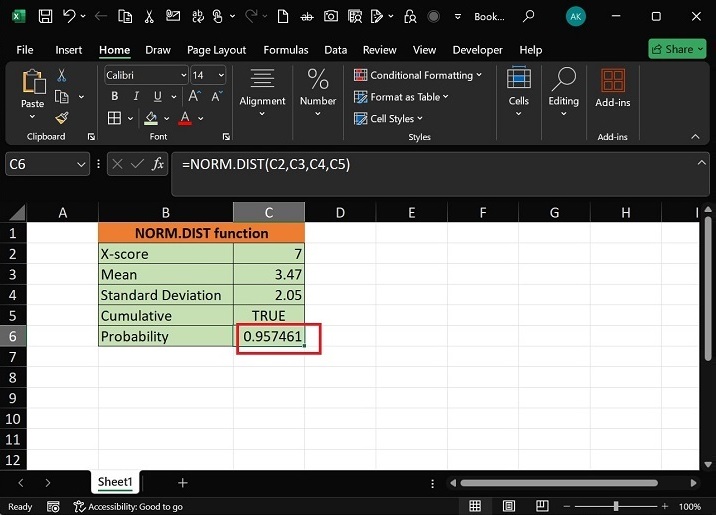
Task: Open the Calibri font name dropdown
Action: tap(184, 76)
